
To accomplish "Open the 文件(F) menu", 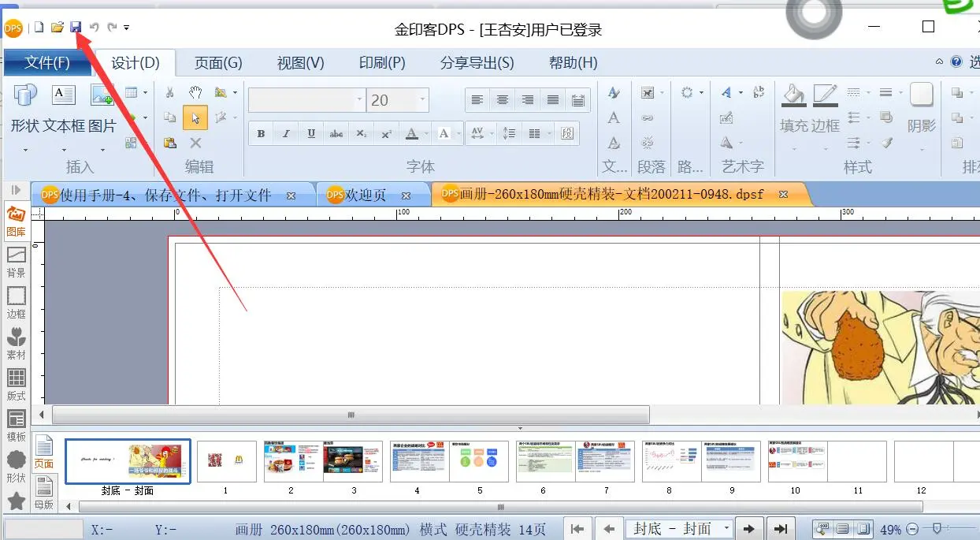I will [47, 63].
